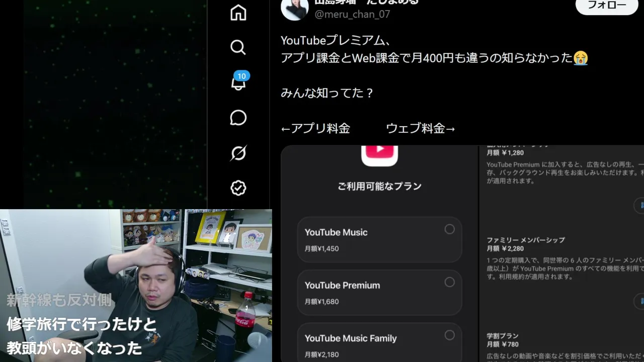Go to the X Home icon

coord(238,13)
